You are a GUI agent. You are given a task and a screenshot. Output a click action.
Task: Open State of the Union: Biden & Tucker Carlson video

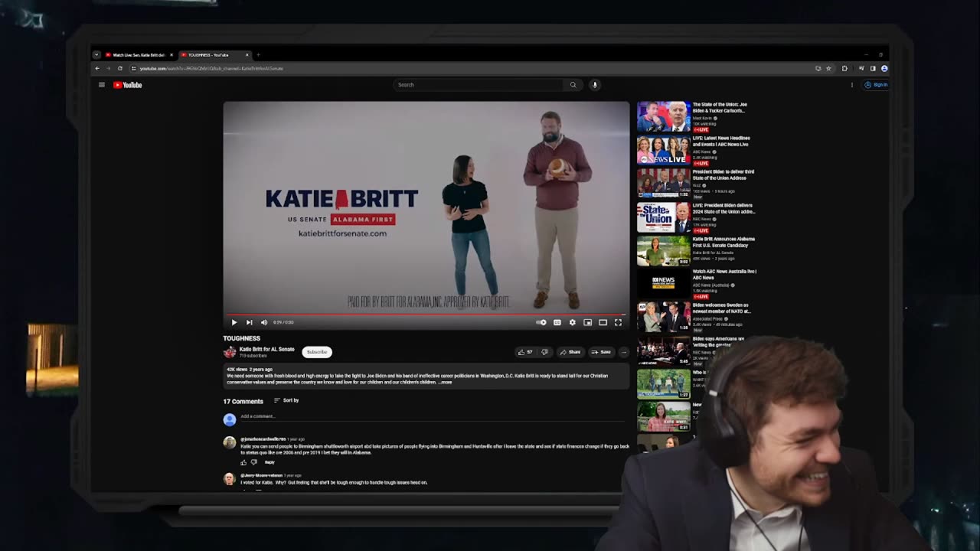[x=697, y=117]
